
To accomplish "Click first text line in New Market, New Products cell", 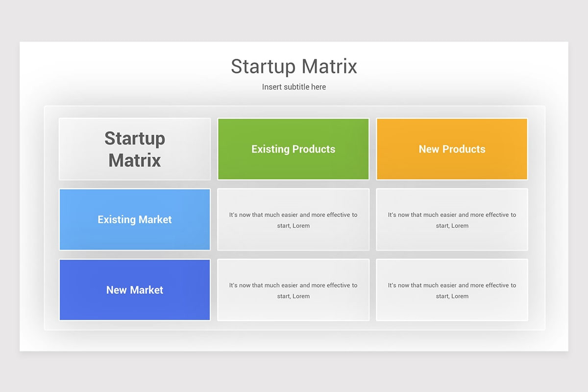I will (x=452, y=285).
